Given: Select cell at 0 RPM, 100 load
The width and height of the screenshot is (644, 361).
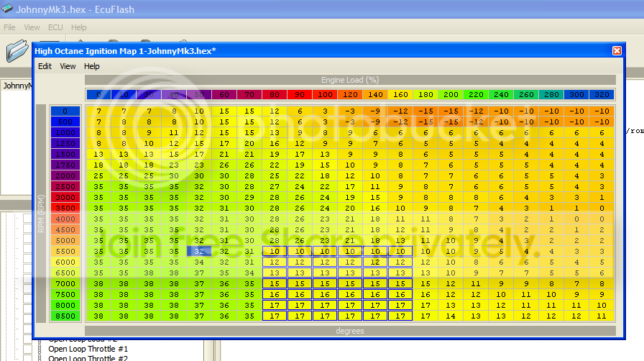Looking at the screenshot, I should click(x=325, y=111).
